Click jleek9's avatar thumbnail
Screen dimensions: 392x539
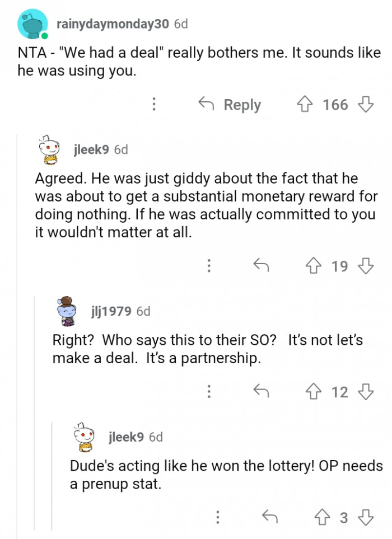point(48,149)
